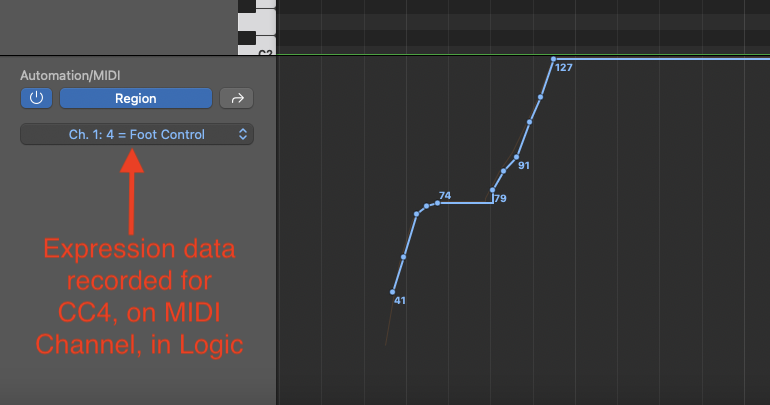The height and width of the screenshot is (405, 770).
Task: Select the first unlabeled point directly above point 41
Action: (403, 257)
